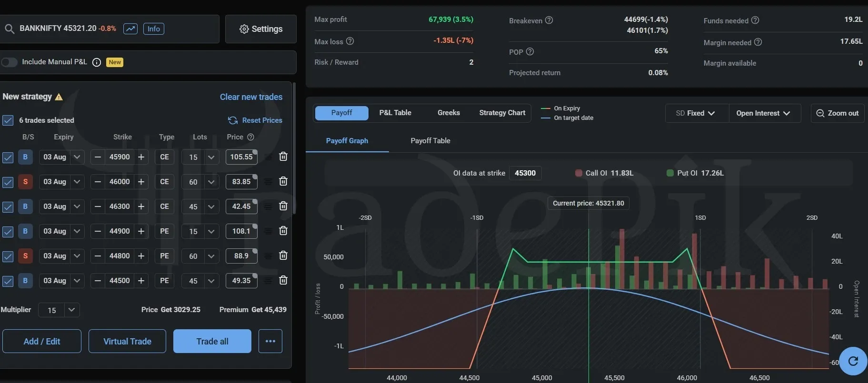Open the expiry dropdown on the 44500 row

click(x=62, y=281)
